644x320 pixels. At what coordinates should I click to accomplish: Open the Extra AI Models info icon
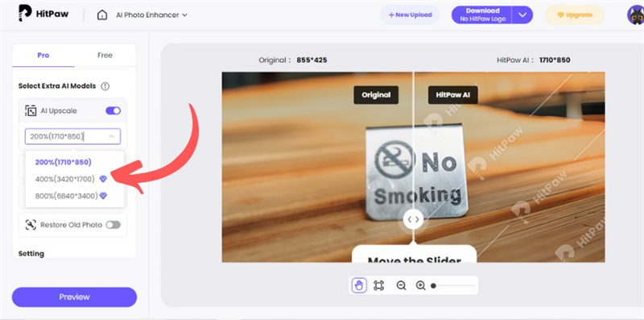[x=105, y=86]
